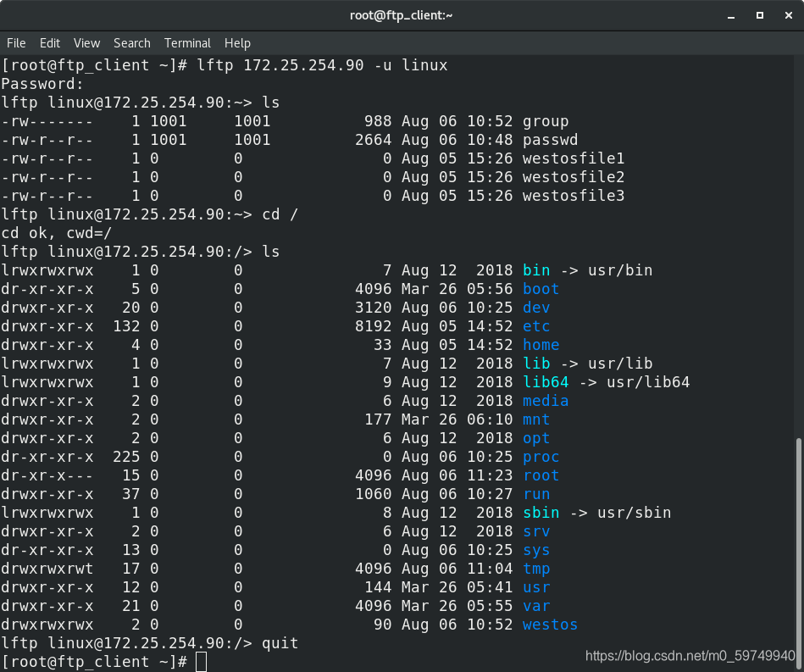The image size is (804, 672).
Task: Click the 'opt' directory name
Action: click(x=536, y=438)
